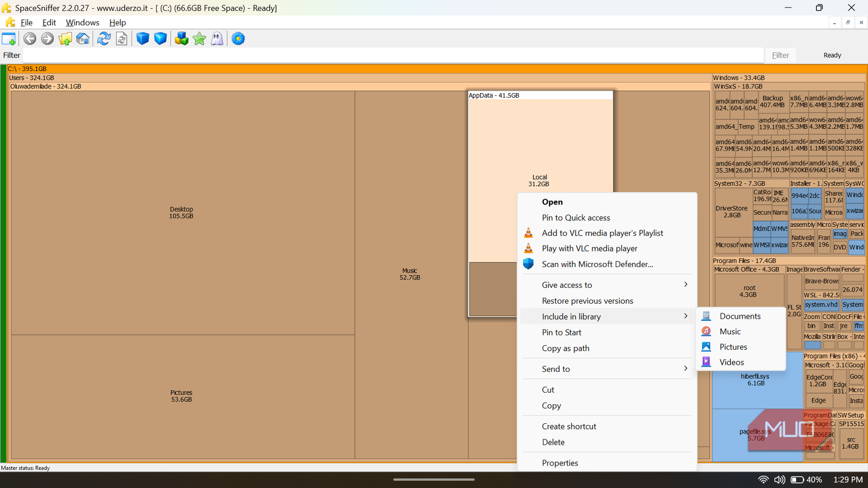Toggle free space display with green star icon
This screenshot has width=868, height=488.
200,39
